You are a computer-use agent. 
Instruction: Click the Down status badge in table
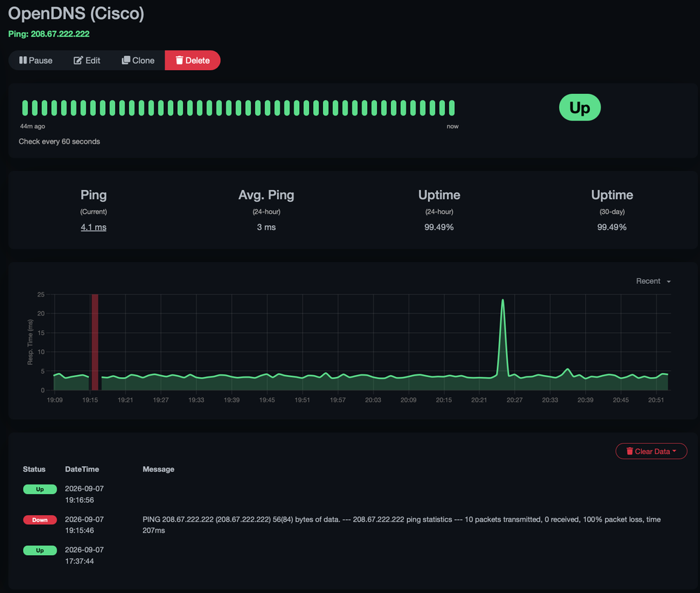(40, 520)
